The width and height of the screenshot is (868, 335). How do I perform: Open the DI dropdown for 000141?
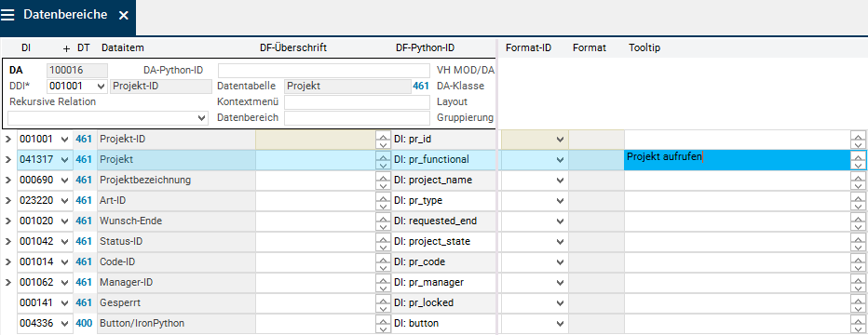(x=65, y=303)
